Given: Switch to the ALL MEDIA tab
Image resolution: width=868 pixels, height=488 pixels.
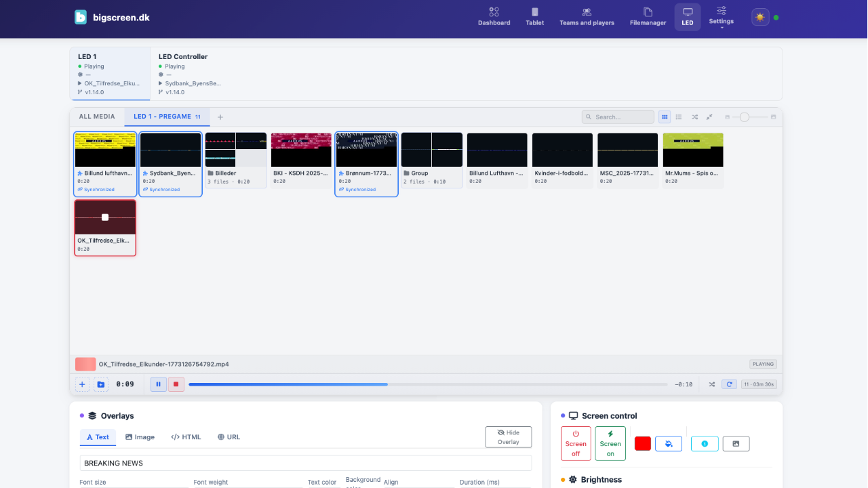Looking at the screenshot, I should [96, 116].
